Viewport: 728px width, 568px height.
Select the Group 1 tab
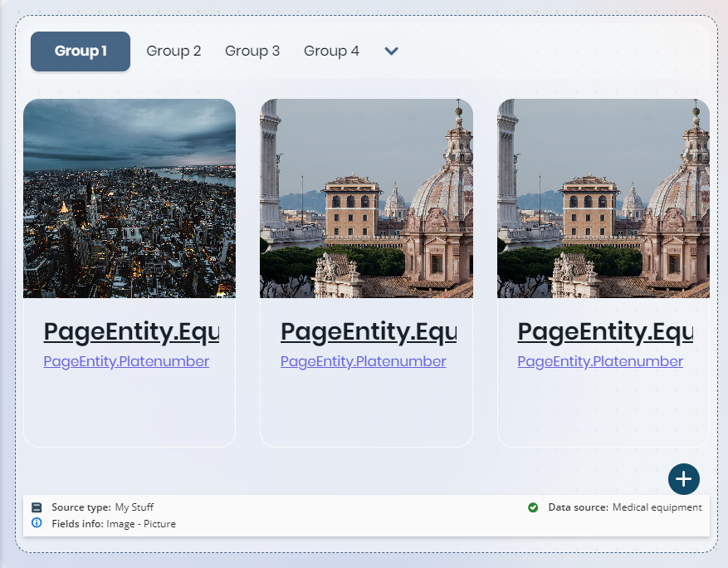[x=81, y=51]
